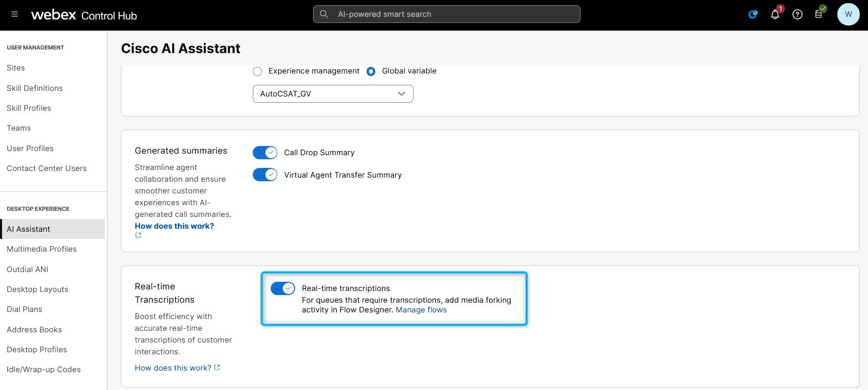Click the Webex AI Assistant icon

(x=753, y=14)
